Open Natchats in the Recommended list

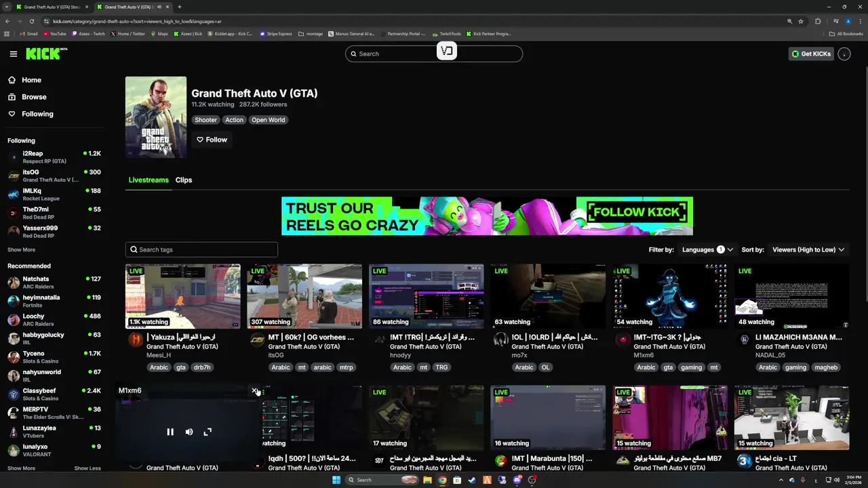54,282
